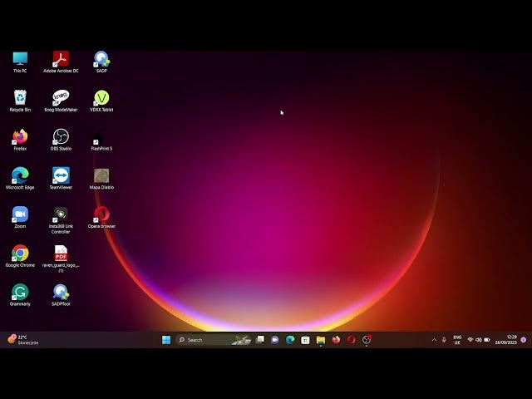Open the Wi-Fi network tray icon
532x399 pixels.
click(x=470, y=340)
